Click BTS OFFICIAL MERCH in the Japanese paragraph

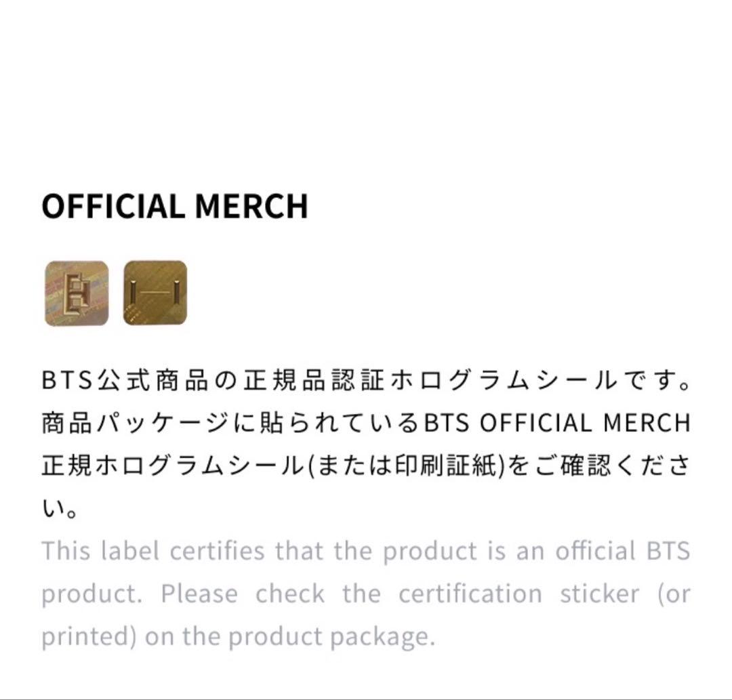pyautogui.click(x=557, y=424)
